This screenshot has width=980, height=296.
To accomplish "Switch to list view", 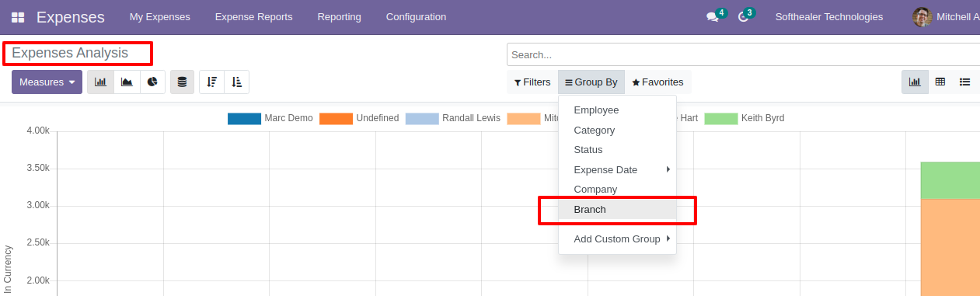I will point(965,82).
